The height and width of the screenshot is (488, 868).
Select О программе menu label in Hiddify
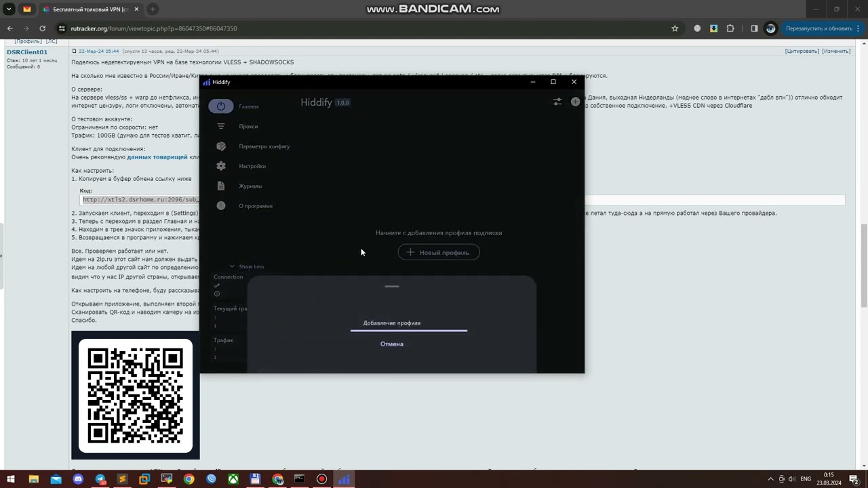tap(256, 205)
